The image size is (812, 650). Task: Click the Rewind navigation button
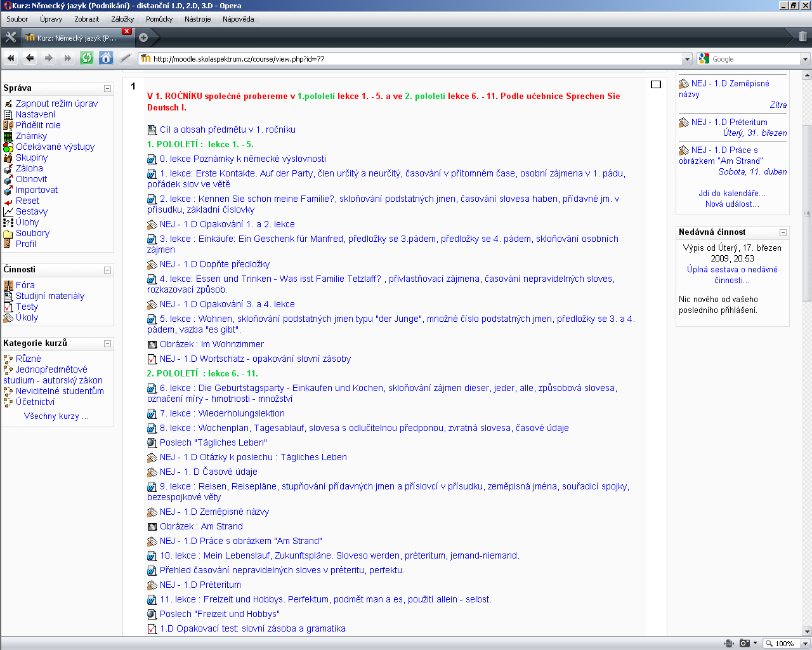click(x=11, y=58)
